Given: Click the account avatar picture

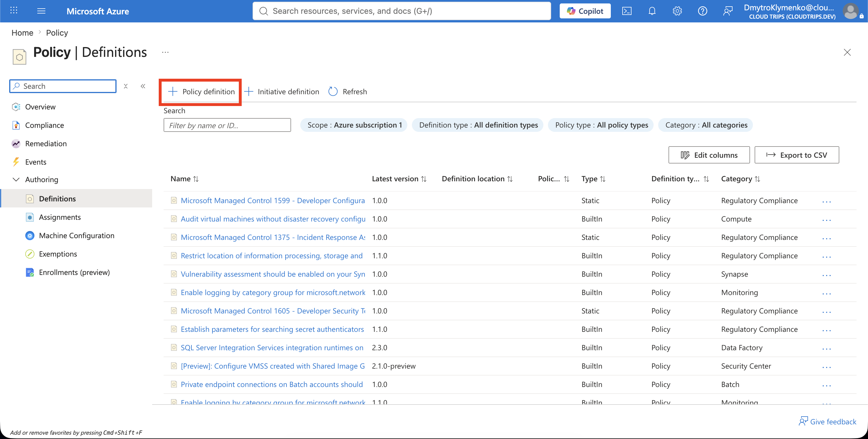Looking at the screenshot, I should [x=850, y=11].
